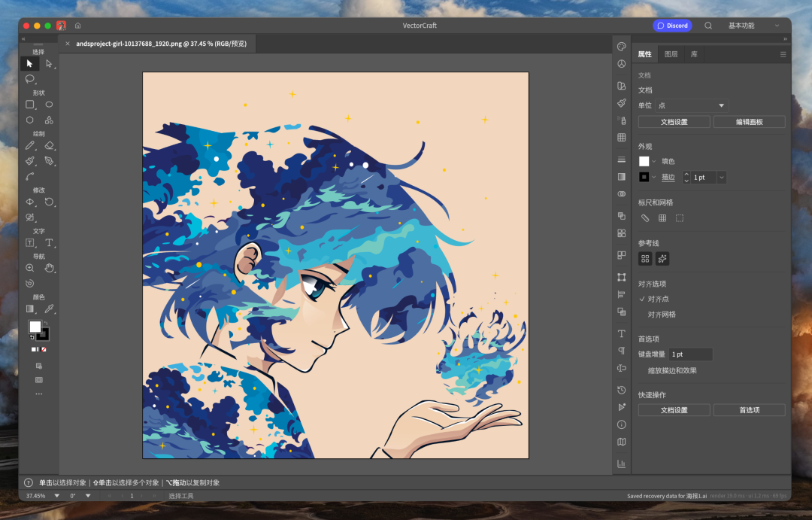
Task: Select the Pen tool
Action: point(49,161)
